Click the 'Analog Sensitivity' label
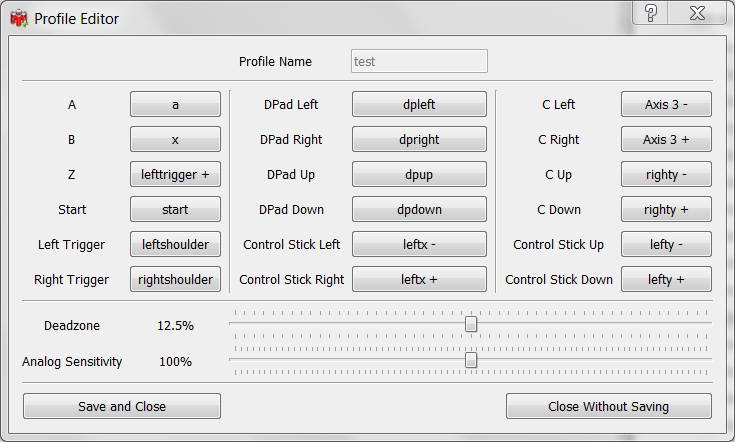The height and width of the screenshot is (442, 735). point(72,361)
